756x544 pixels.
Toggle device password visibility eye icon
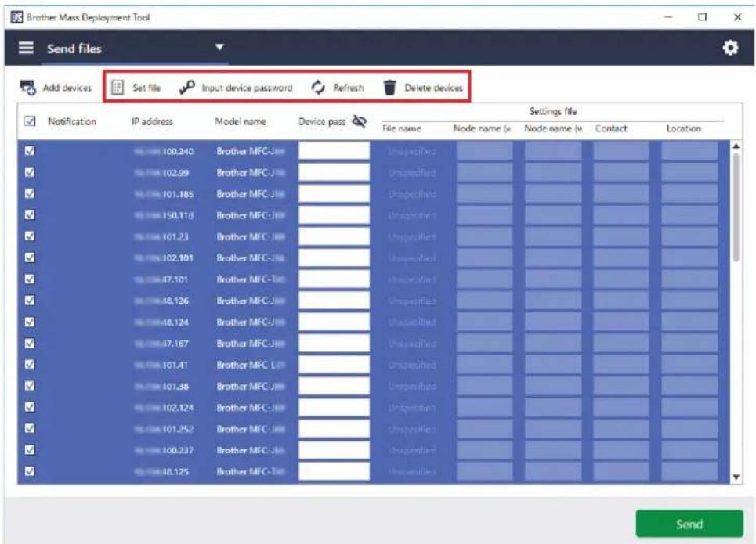(x=359, y=121)
